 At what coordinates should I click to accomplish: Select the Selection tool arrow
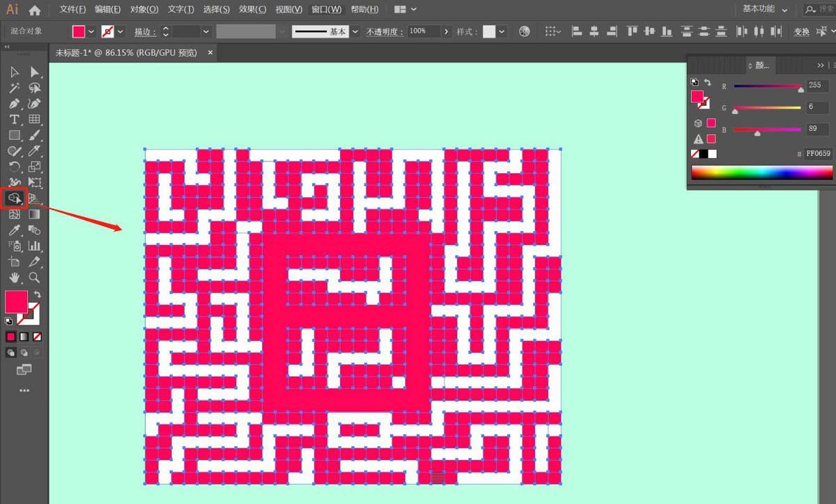tap(14, 71)
